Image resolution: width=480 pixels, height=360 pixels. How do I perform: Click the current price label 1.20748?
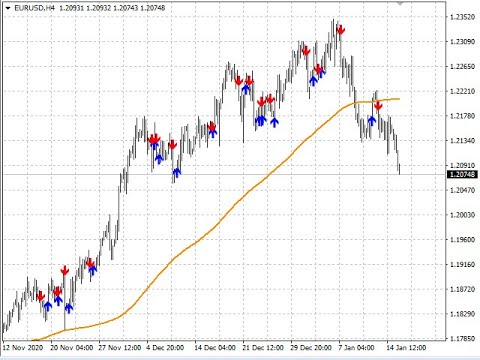coord(462,174)
